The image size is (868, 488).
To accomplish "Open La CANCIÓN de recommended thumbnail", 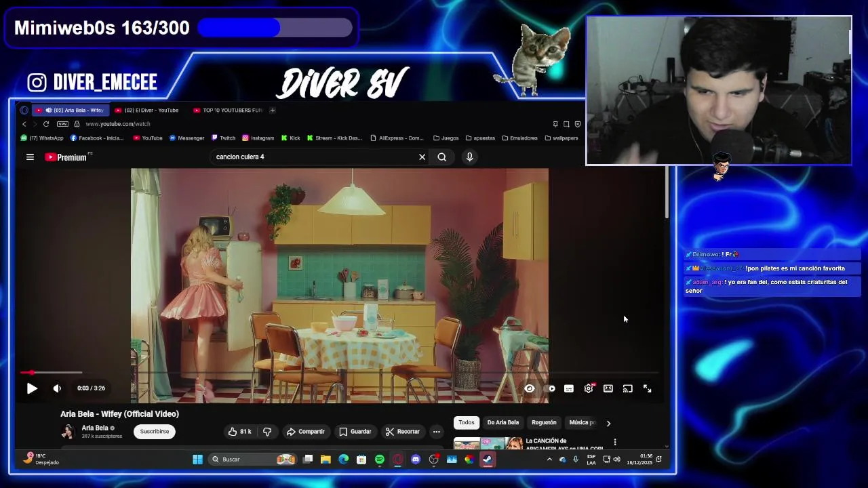I will [x=488, y=443].
